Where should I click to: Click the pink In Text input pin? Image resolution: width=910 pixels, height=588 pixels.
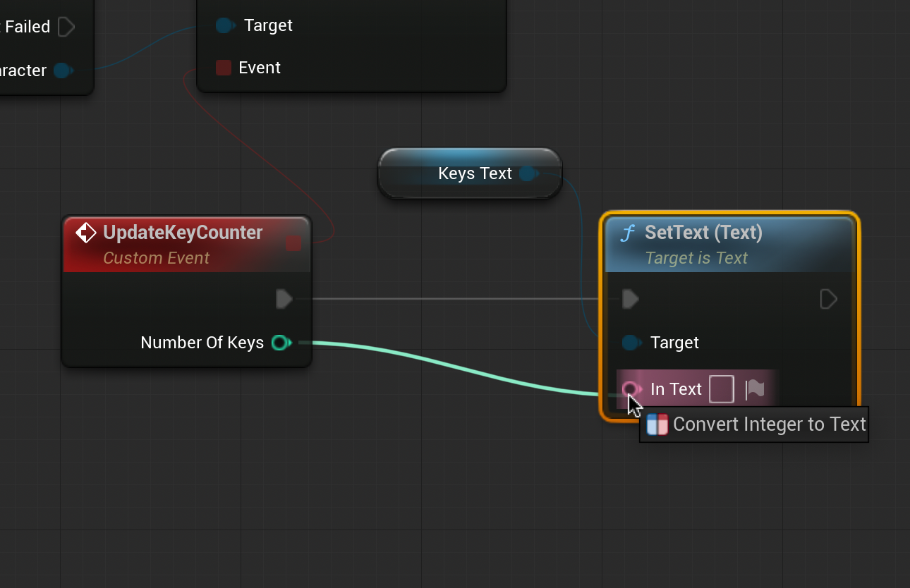point(631,389)
